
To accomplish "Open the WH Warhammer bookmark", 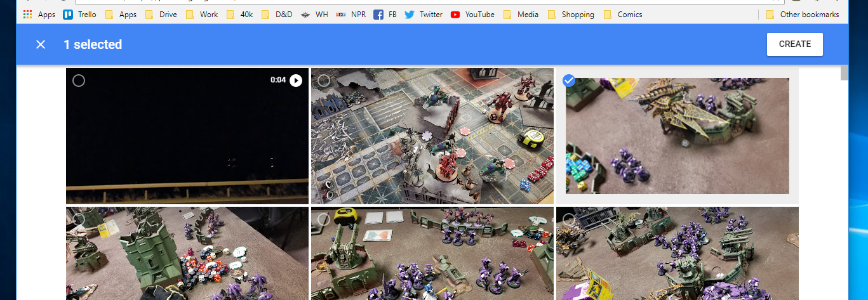I will tap(314, 15).
